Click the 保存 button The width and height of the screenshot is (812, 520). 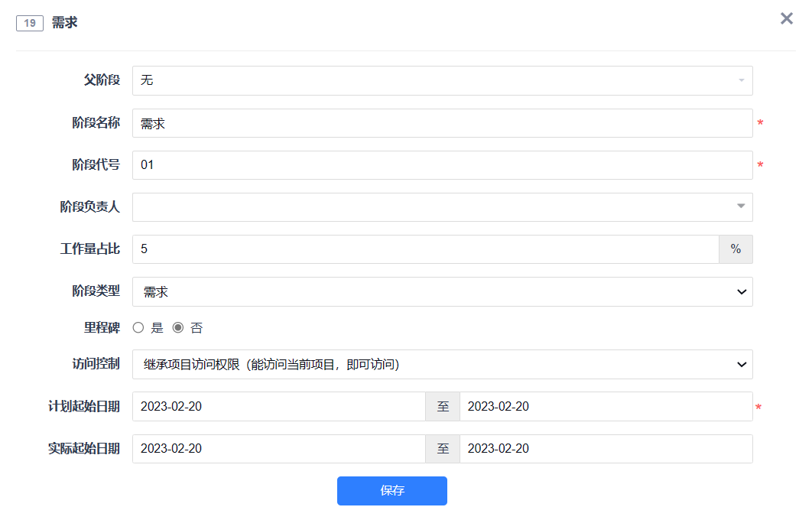pyautogui.click(x=392, y=491)
